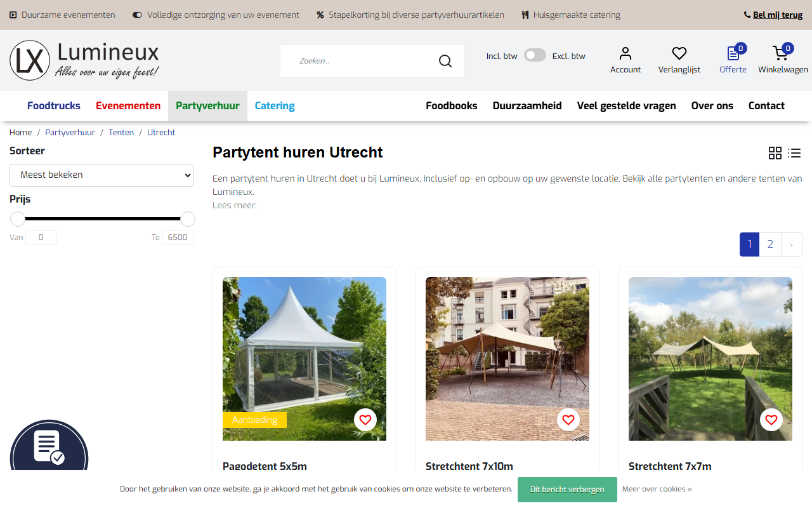The image size is (812, 508).
Task: Click the Bel mij terug link
Action: point(778,15)
